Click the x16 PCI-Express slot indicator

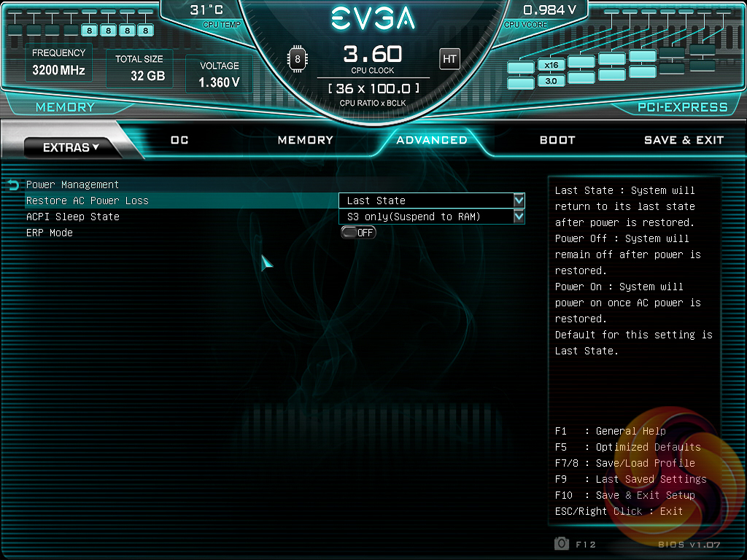pyautogui.click(x=551, y=65)
